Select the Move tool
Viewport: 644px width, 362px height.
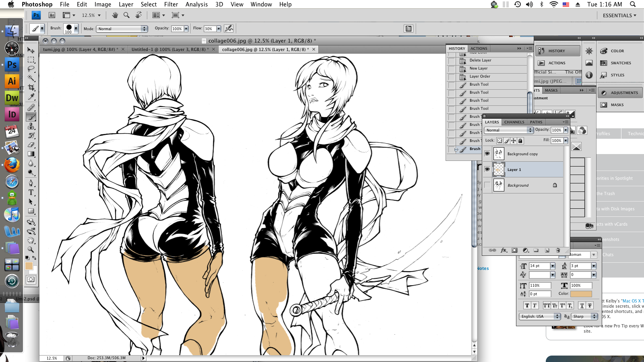pyautogui.click(x=31, y=50)
